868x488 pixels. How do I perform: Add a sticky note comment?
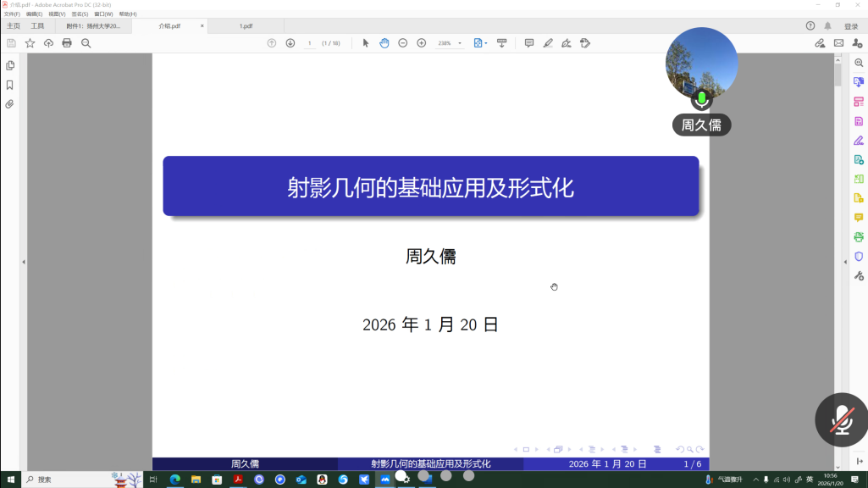point(529,43)
